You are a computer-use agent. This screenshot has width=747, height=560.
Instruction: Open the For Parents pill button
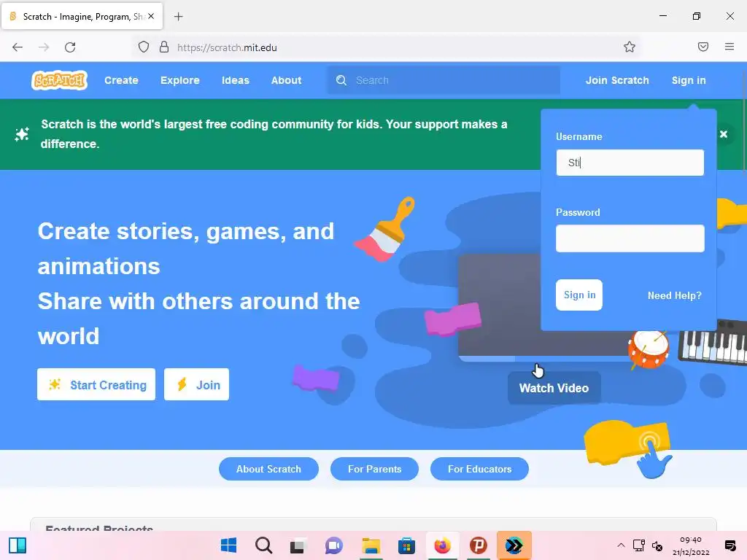pos(374,469)
